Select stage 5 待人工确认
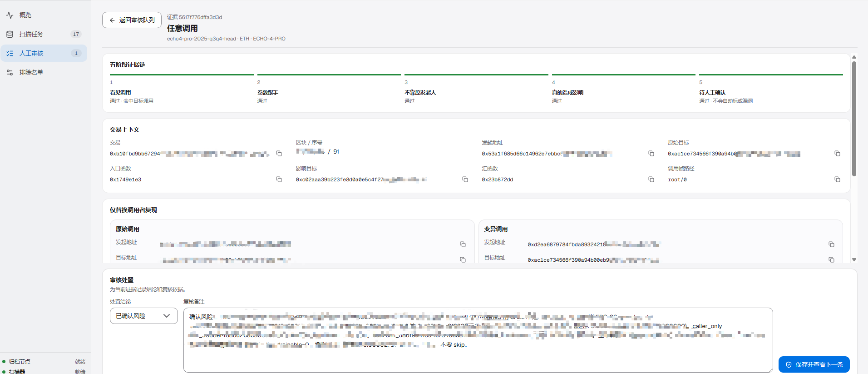Viewport: 868px width, 374px height. [771, 89]
